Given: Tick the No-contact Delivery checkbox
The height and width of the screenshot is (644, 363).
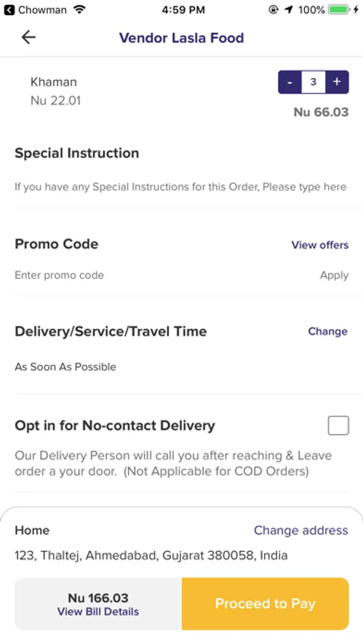Looking at the screenshot, I should click(339, 425).
